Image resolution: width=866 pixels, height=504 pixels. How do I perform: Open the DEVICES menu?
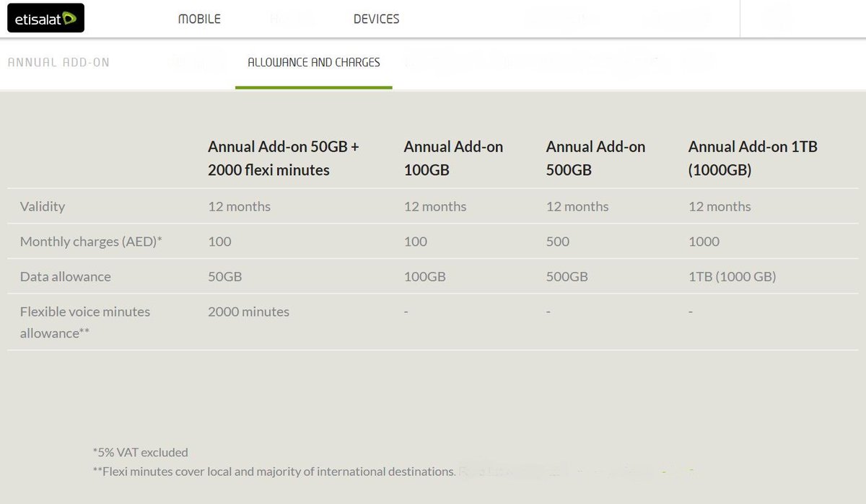[376, 19]
